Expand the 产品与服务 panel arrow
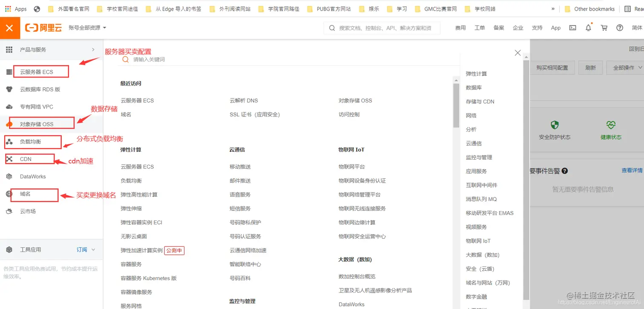The width and height of the screenshot is (644, 309). click(x=94, y=49)
